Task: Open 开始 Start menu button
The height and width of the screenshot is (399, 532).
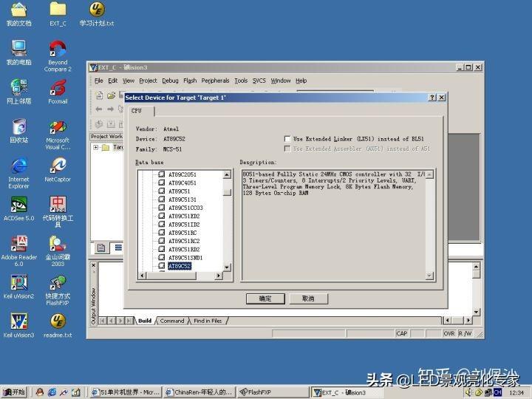Action: click(x=15, y=392)
